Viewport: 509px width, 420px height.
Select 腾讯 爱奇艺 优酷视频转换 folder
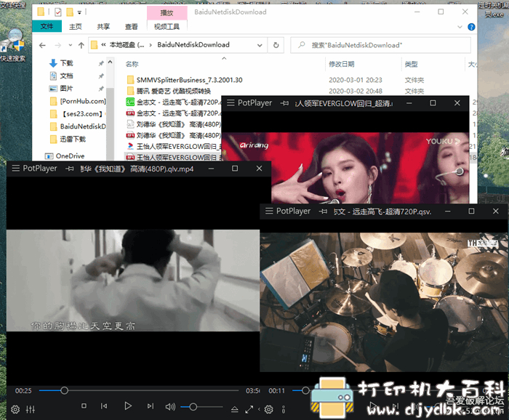173,91
